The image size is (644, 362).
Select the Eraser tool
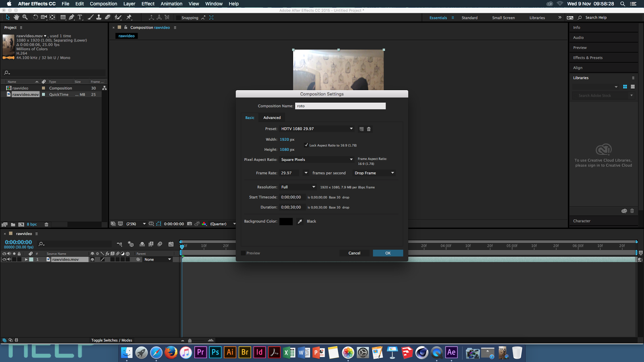coord(107,17)
